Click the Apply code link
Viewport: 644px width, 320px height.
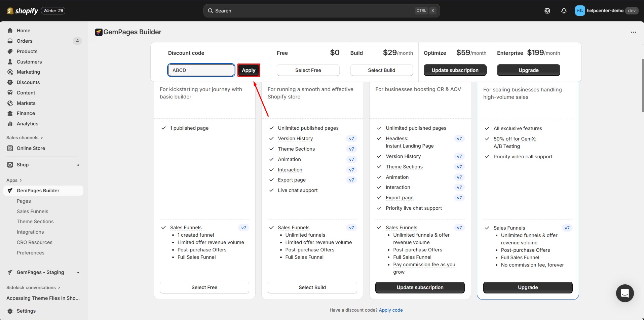point(390,310)
